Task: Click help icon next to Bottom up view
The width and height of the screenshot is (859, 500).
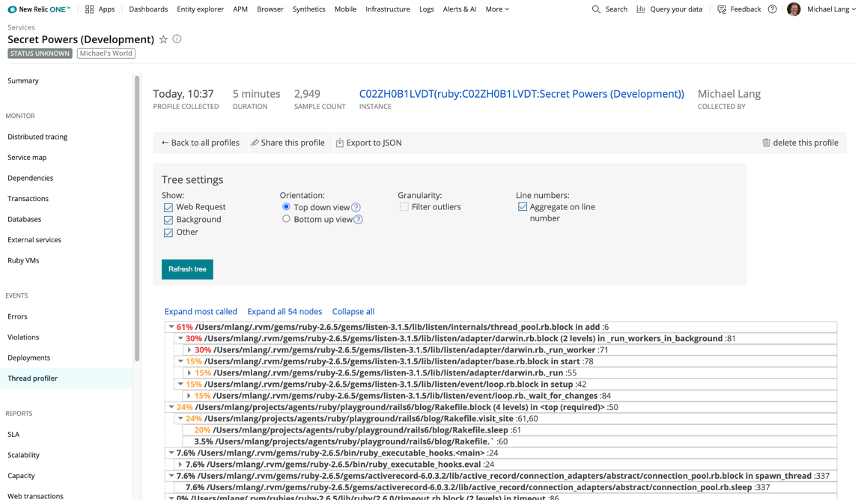Action: point(358,219)
